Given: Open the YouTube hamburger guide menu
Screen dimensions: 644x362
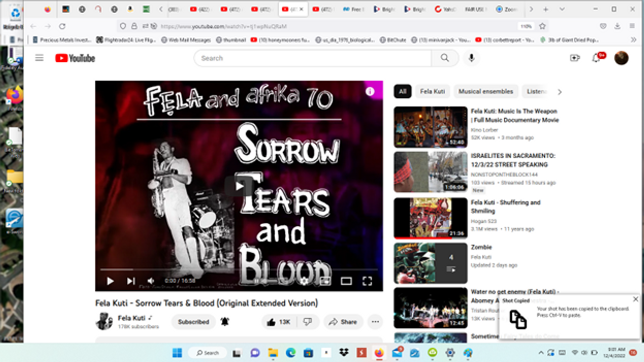Looking at the screenshot, I should (39, 58).
